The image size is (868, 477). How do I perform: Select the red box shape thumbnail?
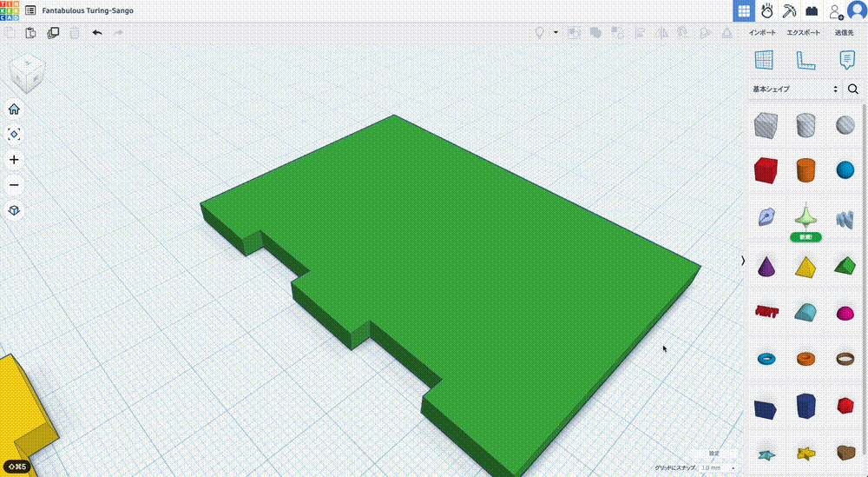(x=765, y=169)
